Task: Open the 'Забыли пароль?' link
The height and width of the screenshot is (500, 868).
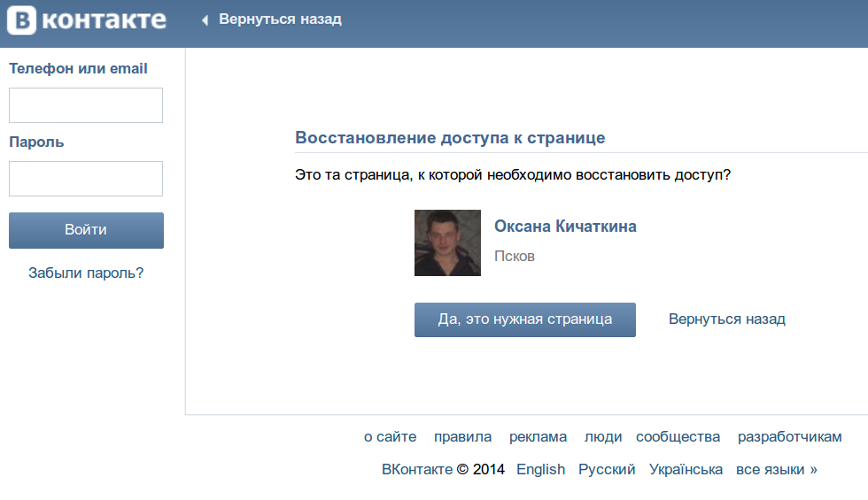Action: (86, 273)
